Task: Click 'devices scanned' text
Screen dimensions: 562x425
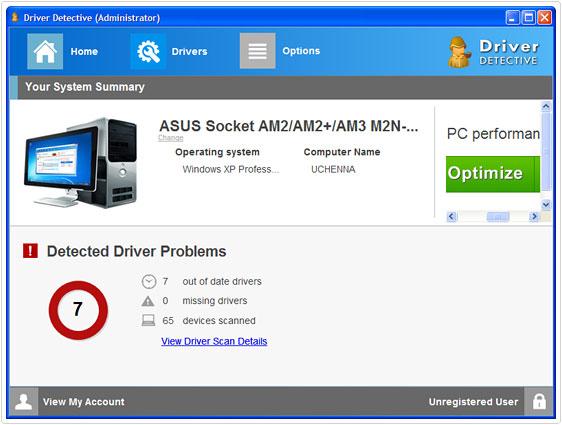Action: pos(219,320)
